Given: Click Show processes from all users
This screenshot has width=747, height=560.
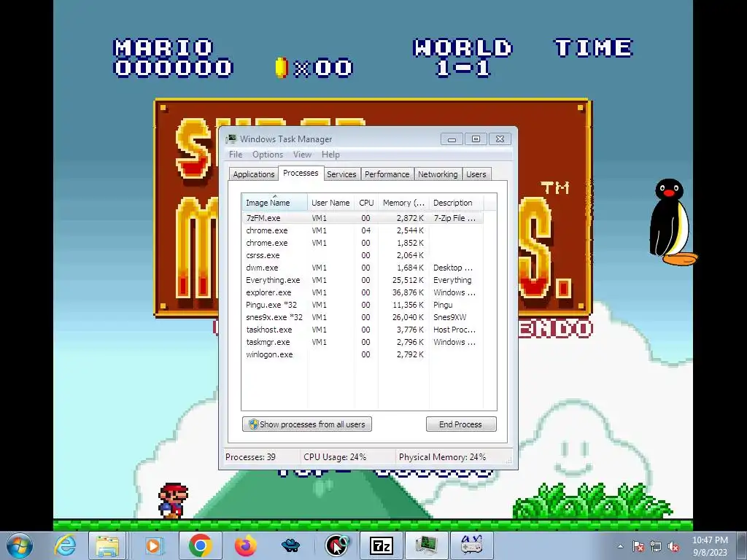Looking at the screenshot, I should 307,424.
